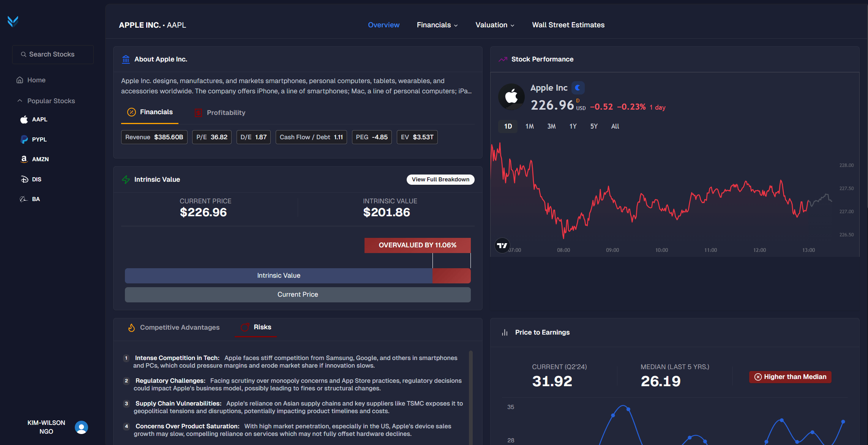Open DIS from Popular Stocks
Screen dimensions: 868x445
tap(31, 179)
